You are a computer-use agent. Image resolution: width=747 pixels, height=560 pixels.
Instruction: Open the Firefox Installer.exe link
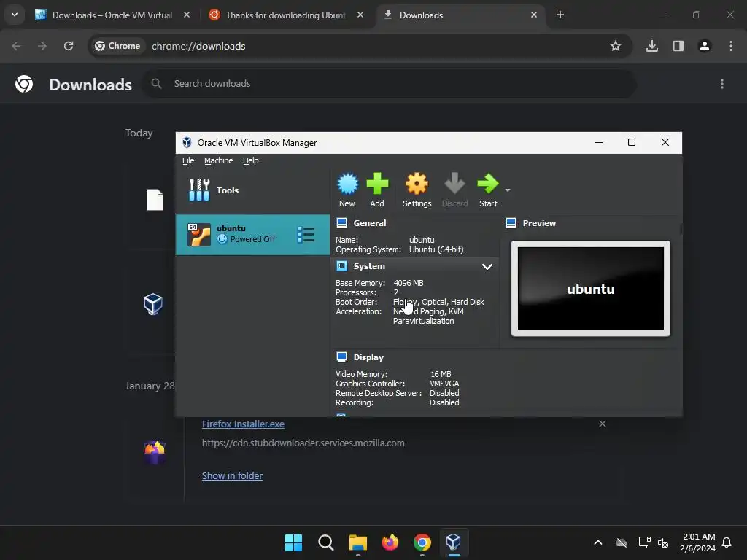(243, 424)
